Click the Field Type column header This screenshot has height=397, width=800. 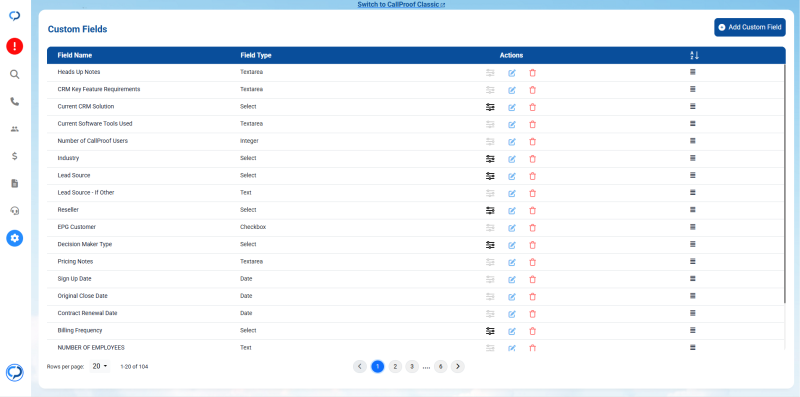pos(256,55)
